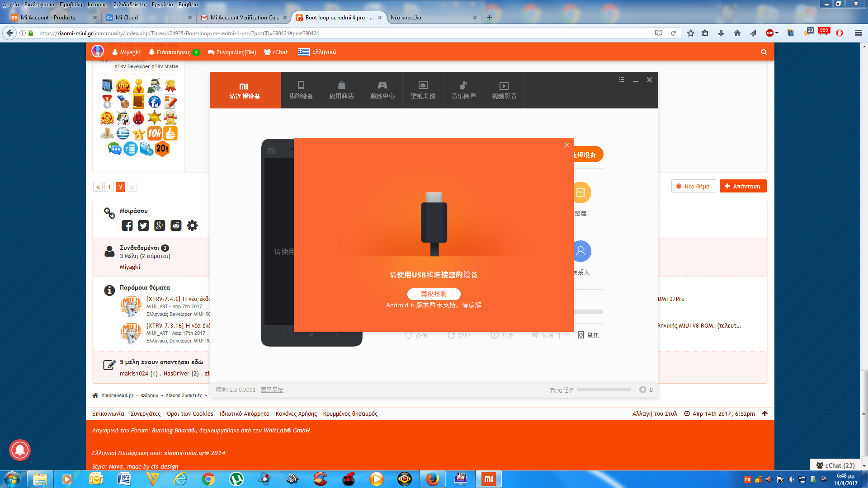The width and height of the screenshot is (868, 488).
Task: Open the share settings gear icon
Action: point(192,225)
